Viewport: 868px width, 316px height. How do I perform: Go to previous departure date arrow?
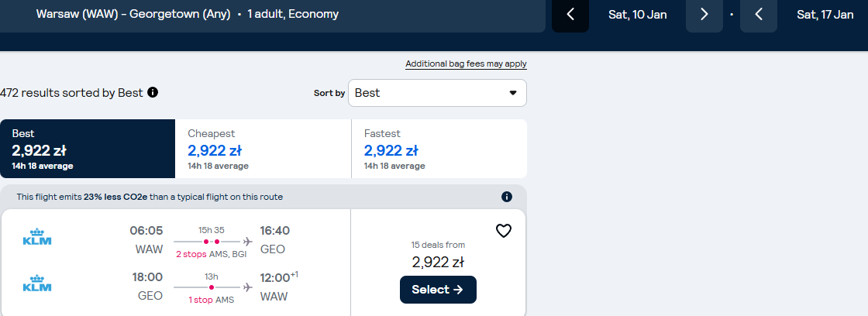click(570, 15)
